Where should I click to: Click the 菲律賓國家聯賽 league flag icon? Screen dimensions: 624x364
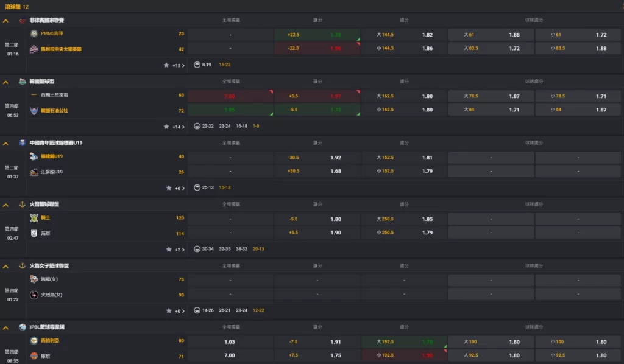(23, 20)
